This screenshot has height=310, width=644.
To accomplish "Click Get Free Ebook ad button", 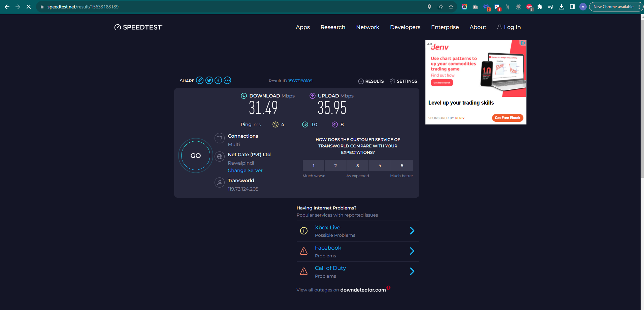I will point(508,118).
